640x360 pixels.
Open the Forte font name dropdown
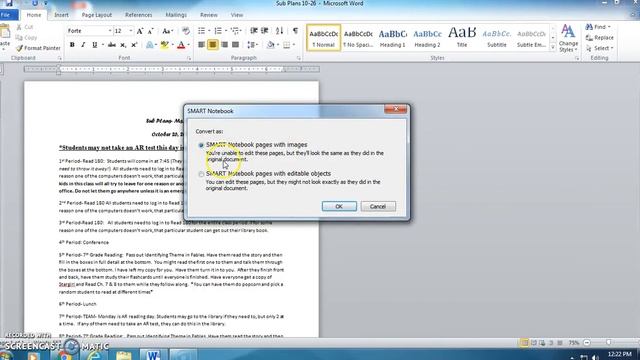[x=109, y=31]
